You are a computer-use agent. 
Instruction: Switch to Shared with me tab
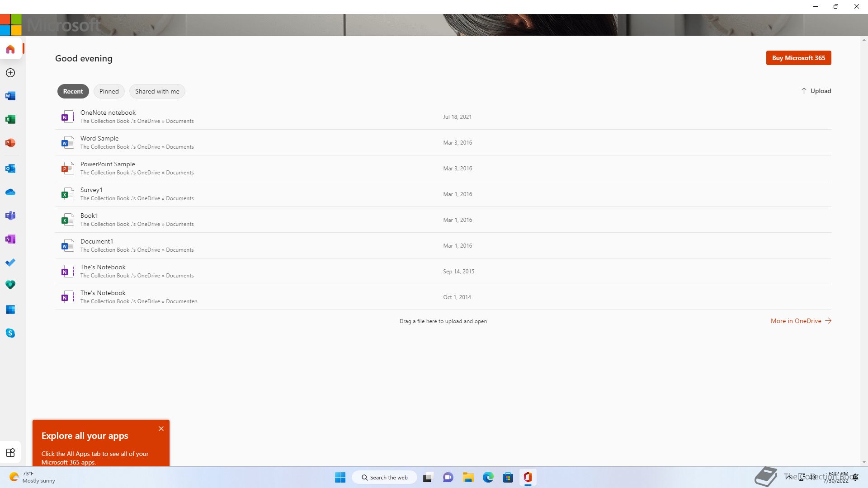pyautogui.click(x=157, y=91)
